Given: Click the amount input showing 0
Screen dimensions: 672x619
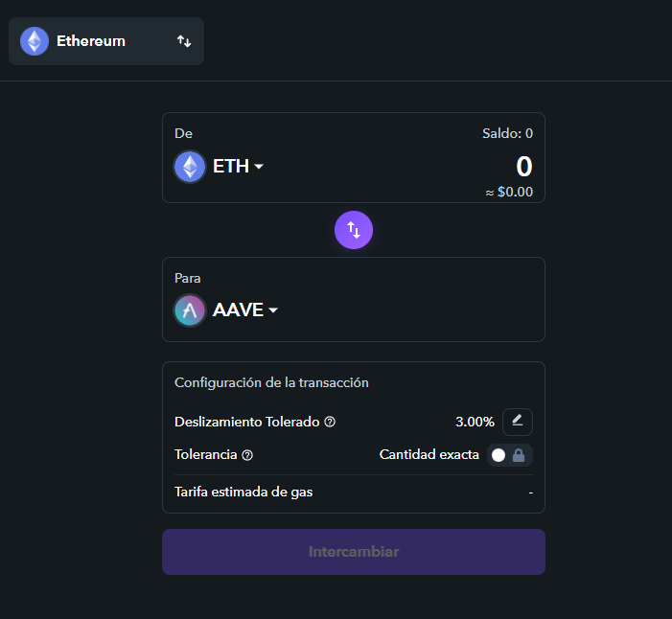Looking at the screenshot, I should point(523,167).
